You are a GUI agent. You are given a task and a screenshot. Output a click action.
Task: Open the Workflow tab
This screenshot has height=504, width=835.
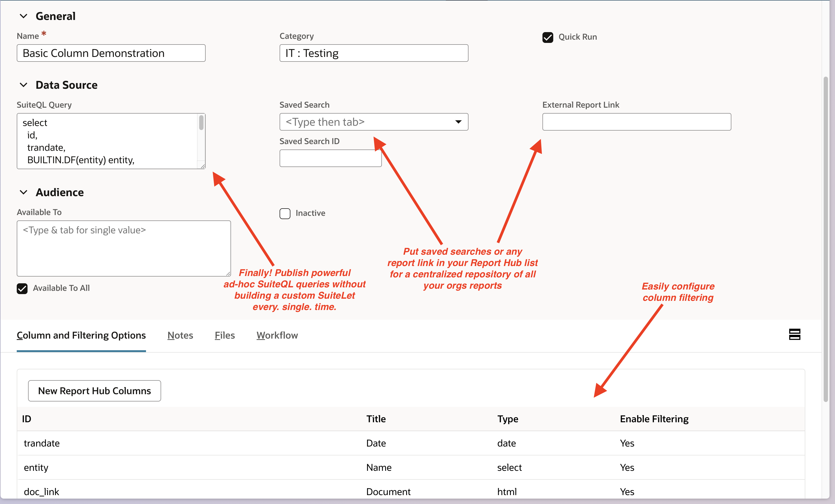277,335
